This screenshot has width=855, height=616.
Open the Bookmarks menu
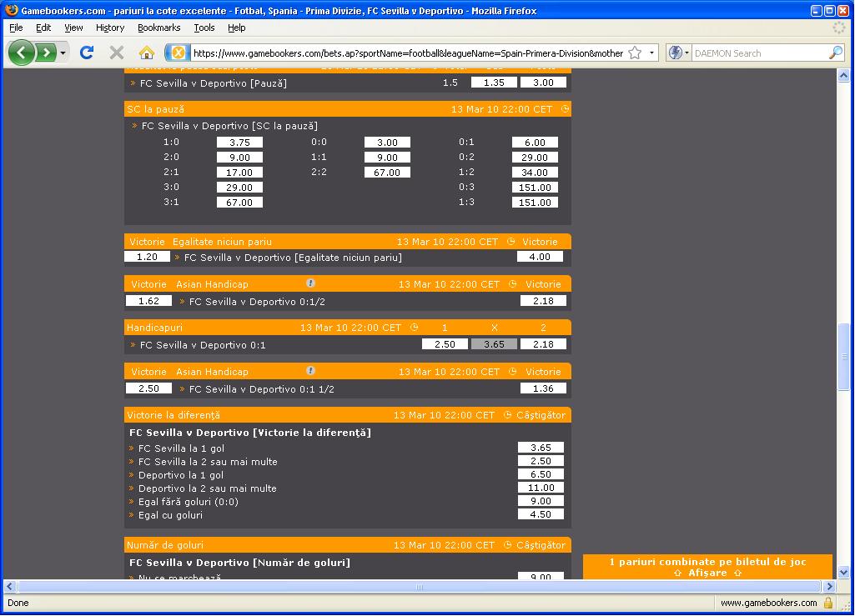pos(158,28)
